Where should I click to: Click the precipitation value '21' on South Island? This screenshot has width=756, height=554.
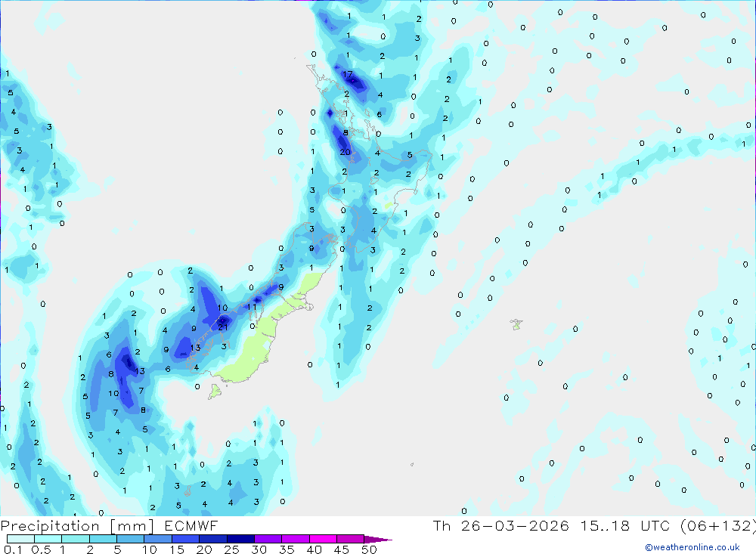coord(223,327)
